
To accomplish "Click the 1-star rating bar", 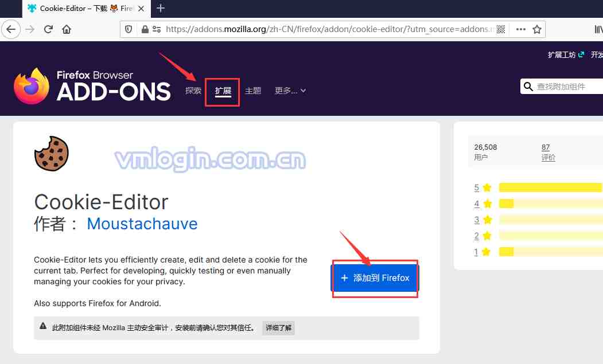I will [x=551, y=252].
